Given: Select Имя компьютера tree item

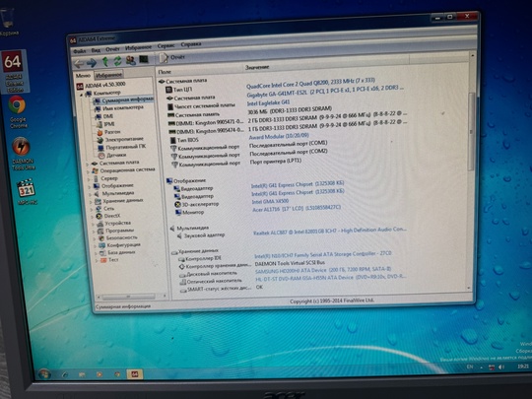Looking at the screenshot, I should (119, 108).
